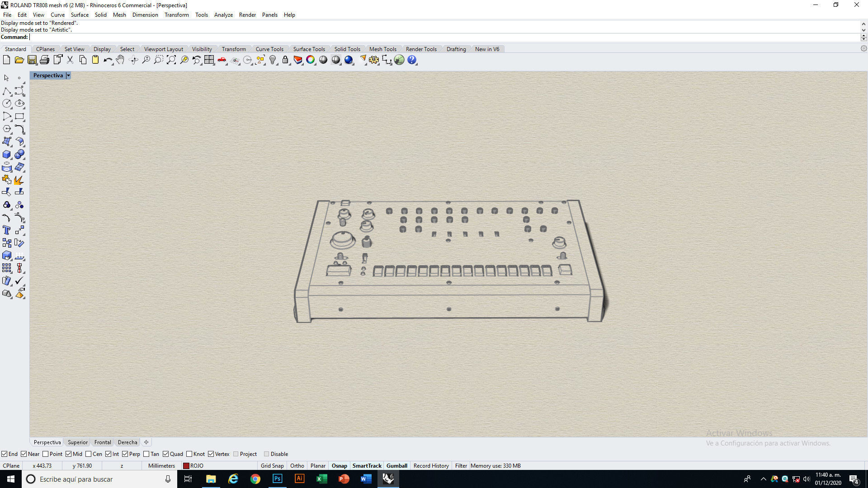
Task: Select the Circle tool in left sidebar
Action: click(7, 103)
